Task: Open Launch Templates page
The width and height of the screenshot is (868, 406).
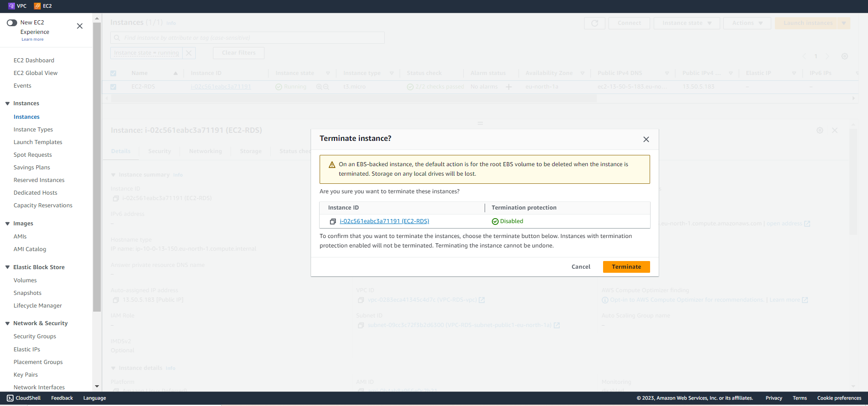Action: click(38, 142)
